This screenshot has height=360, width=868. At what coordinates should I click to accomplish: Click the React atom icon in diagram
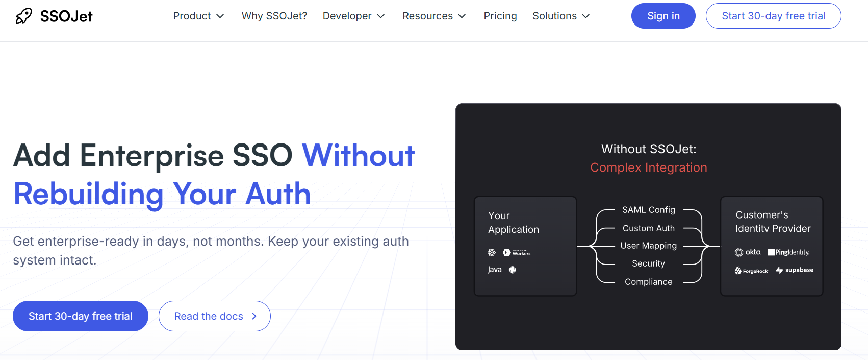[x=492, y=253]
